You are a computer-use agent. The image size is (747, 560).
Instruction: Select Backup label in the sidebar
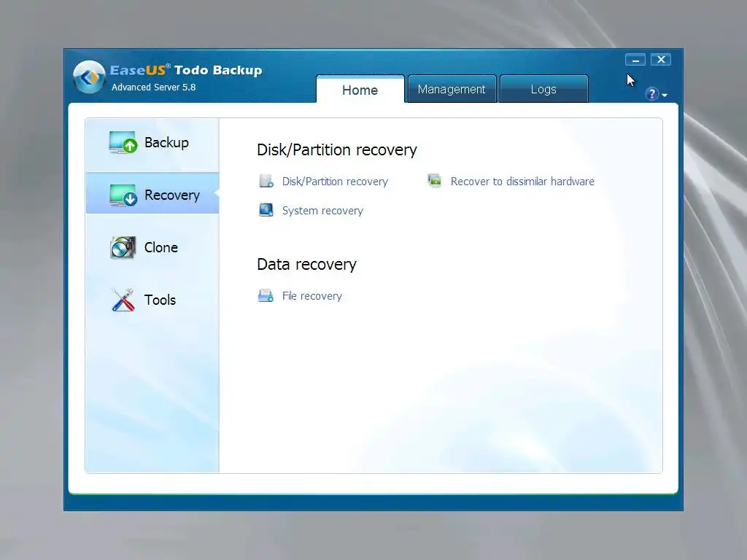[x=166, y=142]
